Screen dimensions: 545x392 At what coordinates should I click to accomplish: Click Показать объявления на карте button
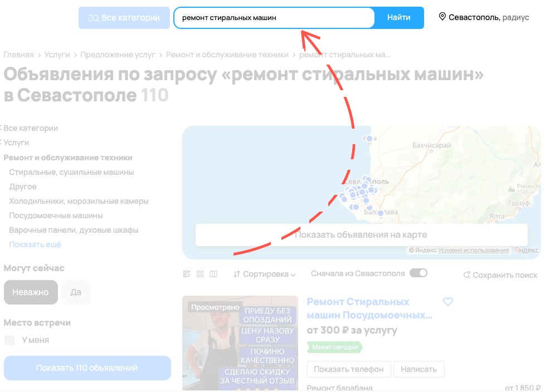(x=362, y=235)
